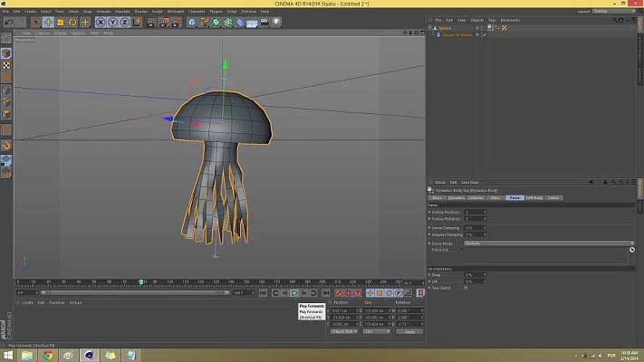Viewport: 644px width, 362px height.
Task: Select the Rotate tool icon
Action: coord(73,22)
